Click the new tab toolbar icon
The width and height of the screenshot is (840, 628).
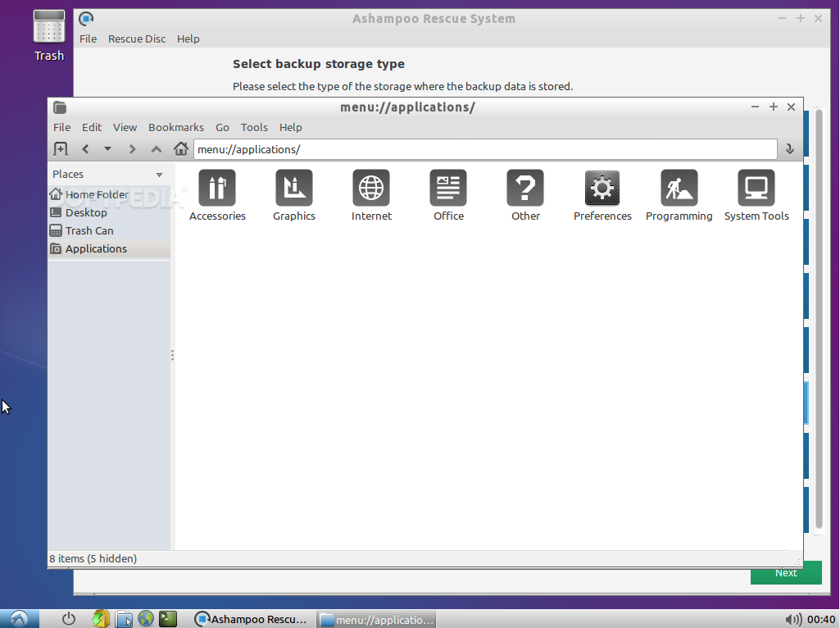coord(61,149)
